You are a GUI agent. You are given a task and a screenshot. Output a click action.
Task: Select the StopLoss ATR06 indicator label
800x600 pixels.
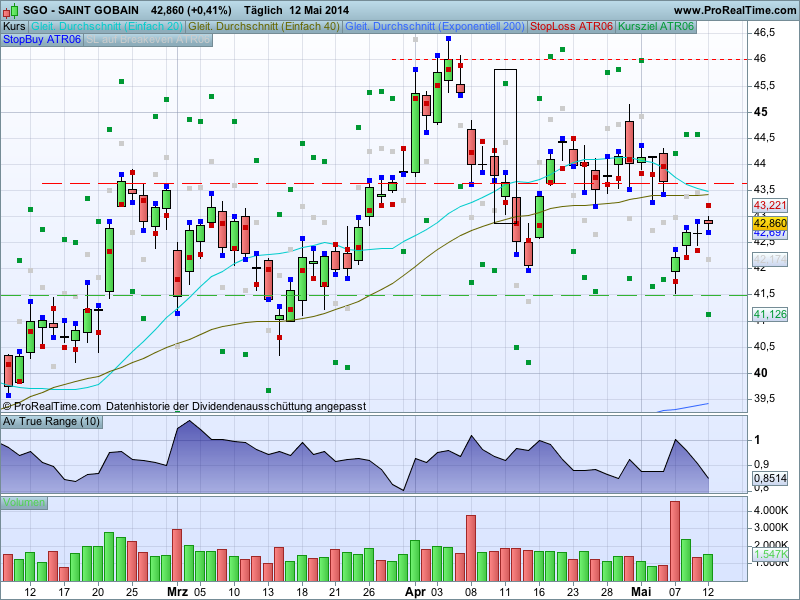point(571,27)
